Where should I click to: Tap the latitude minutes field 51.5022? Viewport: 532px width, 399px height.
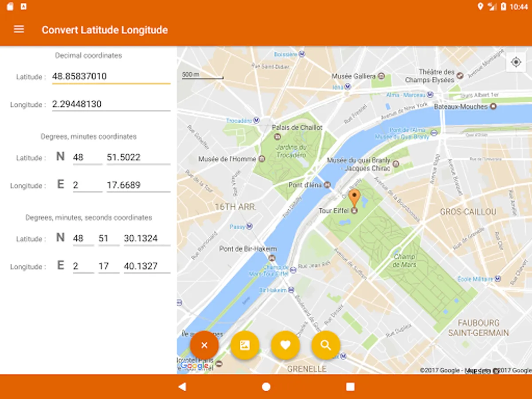click(138, 157)
